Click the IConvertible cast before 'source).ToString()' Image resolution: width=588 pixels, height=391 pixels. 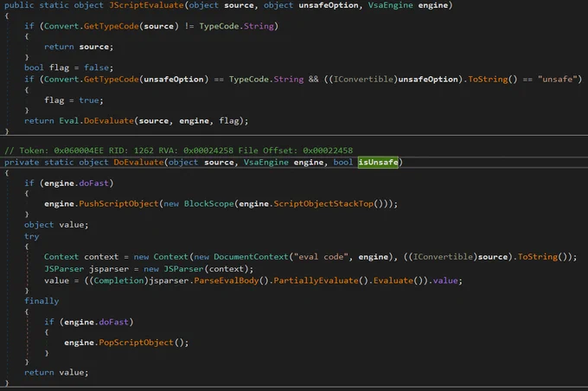pos(444,257)
